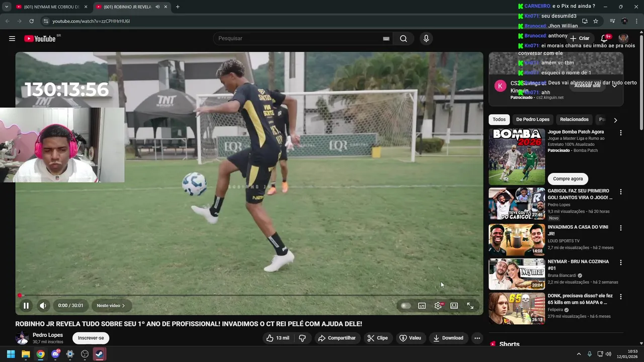Viewport: 644px width, 362px height.
Task: Open tab search dropdown arrow
Action: [x=7, y=7]
